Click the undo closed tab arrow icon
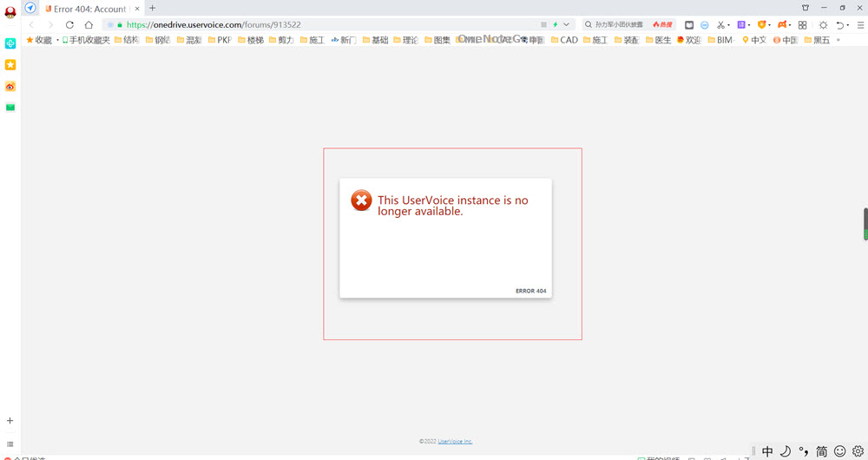The width and height of the screenshot is (868, 460). (x=839, y=25)
